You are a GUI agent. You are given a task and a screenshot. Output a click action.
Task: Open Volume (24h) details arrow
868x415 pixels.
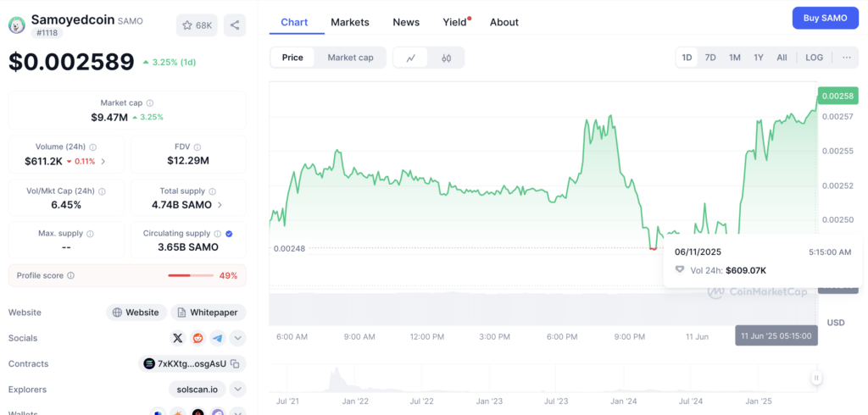[x=103, y=162]
